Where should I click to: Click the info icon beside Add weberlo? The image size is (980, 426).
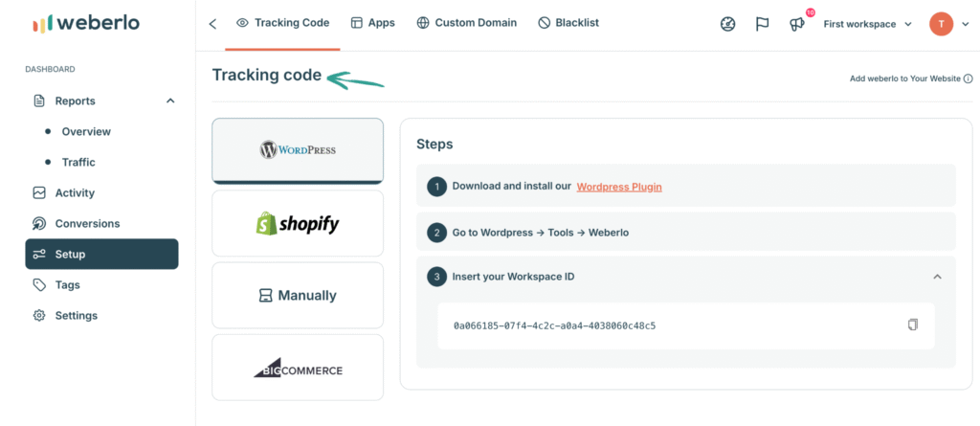pyautogui.click(x=969, y=78)
